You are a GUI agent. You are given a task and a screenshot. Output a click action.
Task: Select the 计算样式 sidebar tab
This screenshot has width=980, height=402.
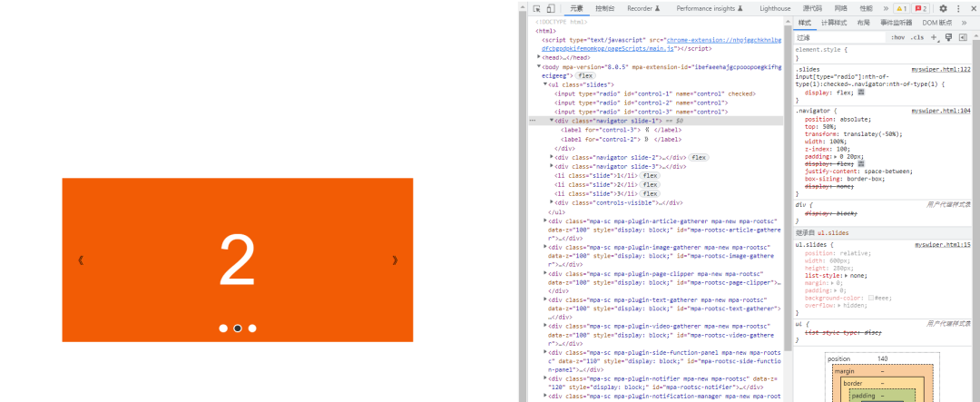pyautogui.click(x=834, y=23)
